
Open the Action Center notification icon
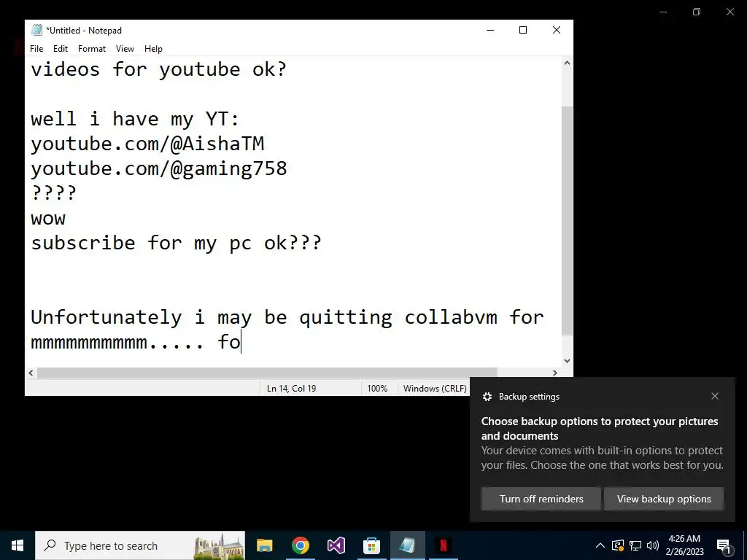click(x=724, y=545)
